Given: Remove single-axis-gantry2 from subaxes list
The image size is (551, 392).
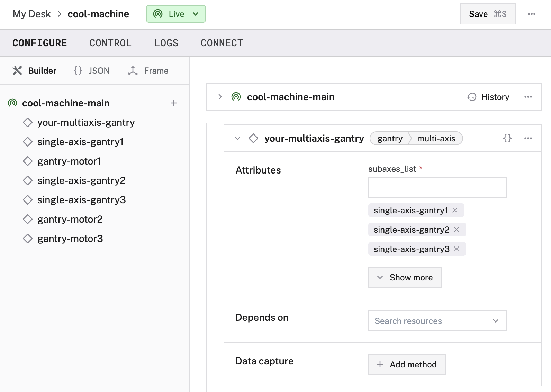Looking at the screenshot, I should (x=457, y=230).
